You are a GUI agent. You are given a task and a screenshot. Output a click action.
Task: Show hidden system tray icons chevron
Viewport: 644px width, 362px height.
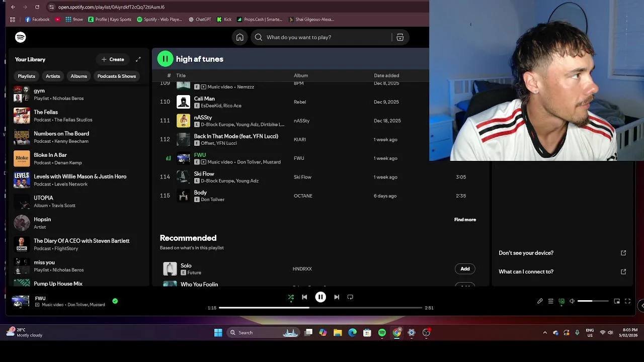(545, 332)
